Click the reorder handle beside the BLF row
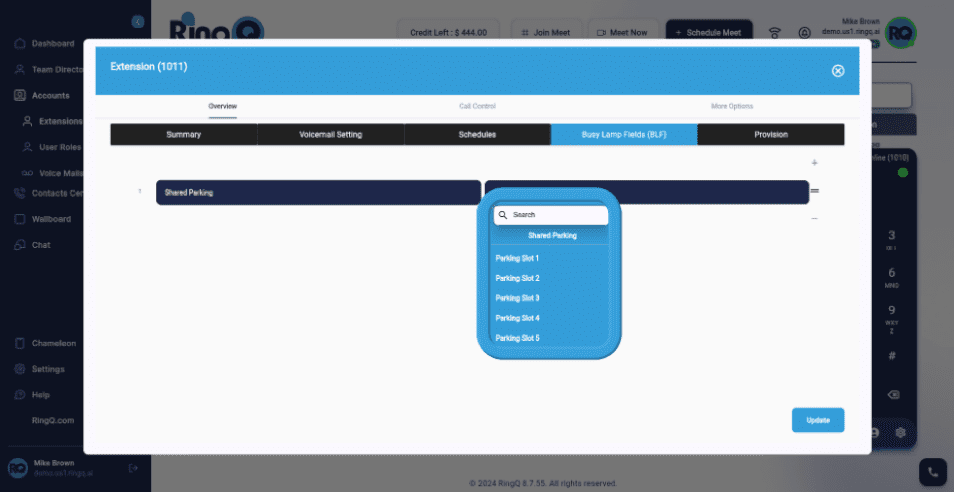Screen dimensions: 954x492 pos(815,191)
